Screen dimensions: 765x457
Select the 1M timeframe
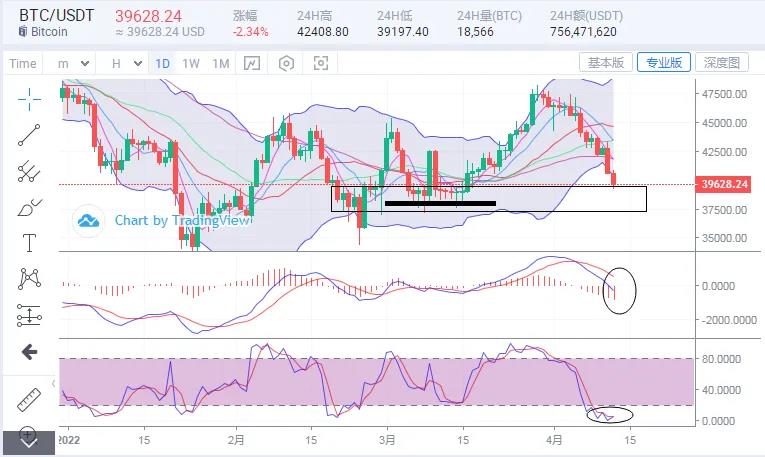(221, 64)
